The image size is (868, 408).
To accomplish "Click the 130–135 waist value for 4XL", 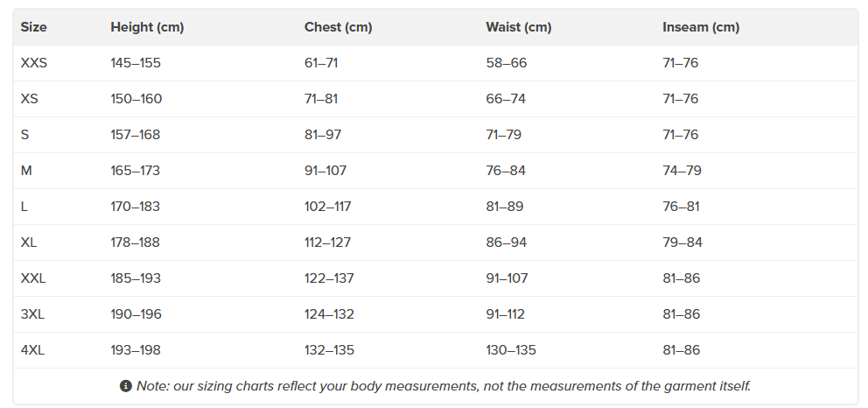I will coord(511,350).
